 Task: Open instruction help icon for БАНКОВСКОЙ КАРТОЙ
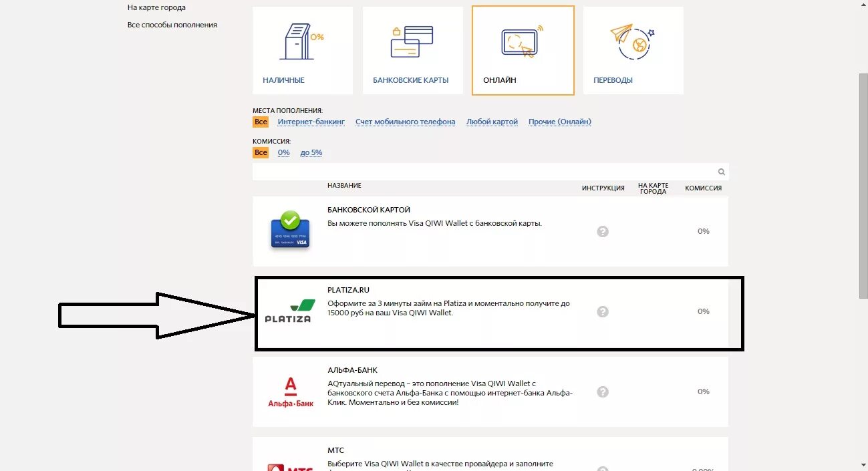point(603,231)
